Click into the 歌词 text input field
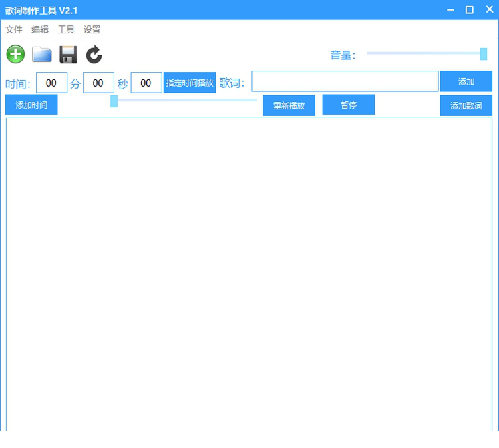Screen dimensions: 499x448 345,81
